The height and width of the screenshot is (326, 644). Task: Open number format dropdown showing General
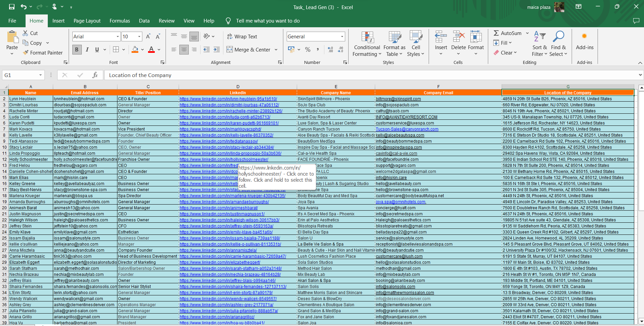click(342, 36)
